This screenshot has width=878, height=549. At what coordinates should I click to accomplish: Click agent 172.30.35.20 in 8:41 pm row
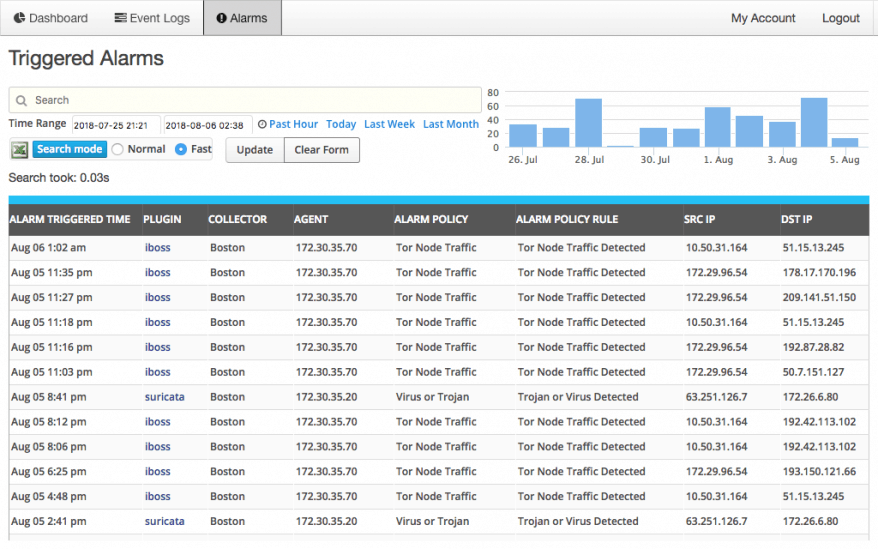point(326,397)
